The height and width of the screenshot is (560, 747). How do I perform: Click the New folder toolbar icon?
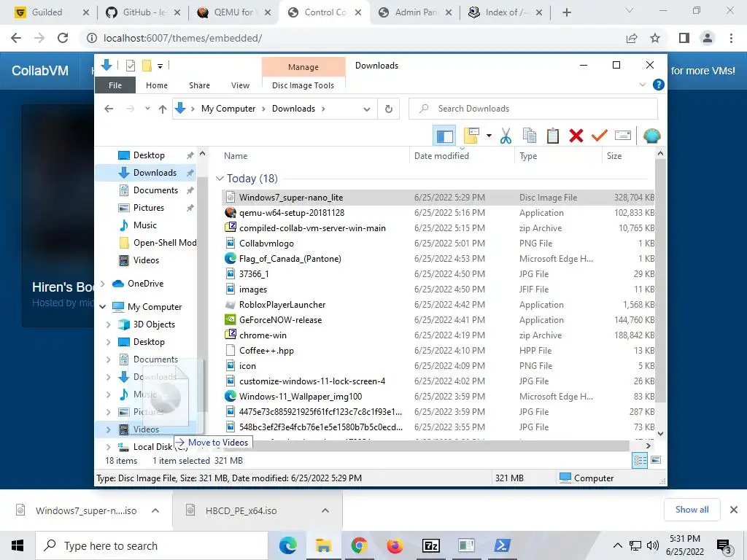click(x=471, y=136)
